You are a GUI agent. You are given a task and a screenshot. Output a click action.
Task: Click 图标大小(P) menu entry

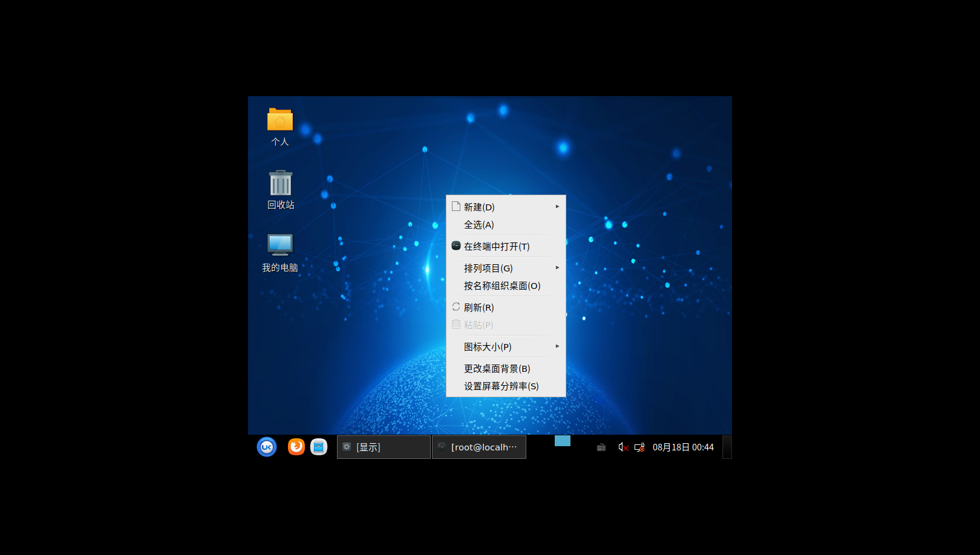click(x=506, y=346)
